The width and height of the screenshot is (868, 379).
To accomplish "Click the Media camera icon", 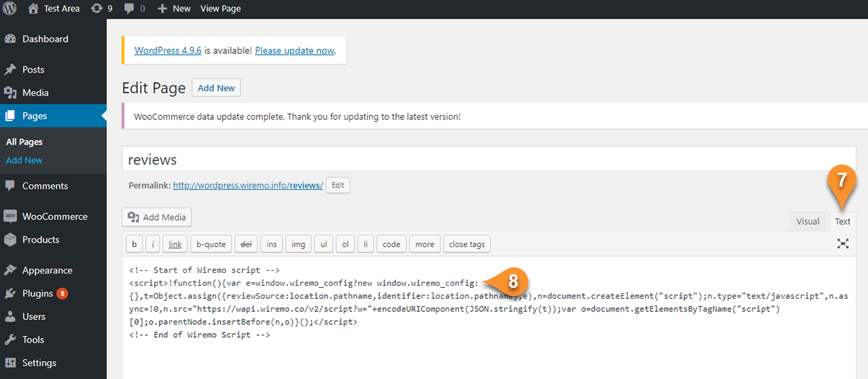I will tap(10, 93).
